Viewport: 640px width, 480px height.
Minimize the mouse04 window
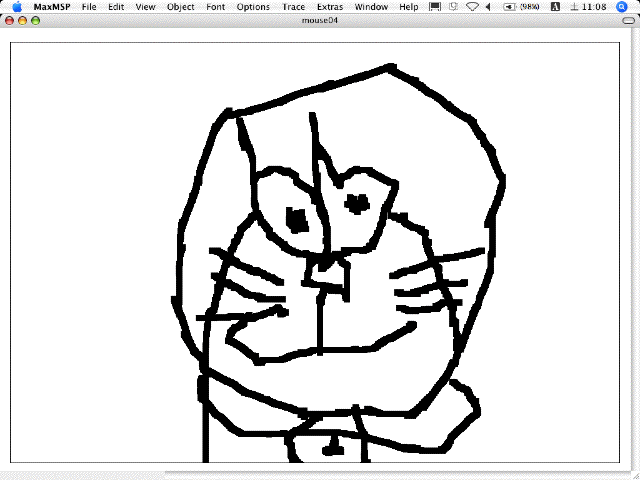[22, 20]
